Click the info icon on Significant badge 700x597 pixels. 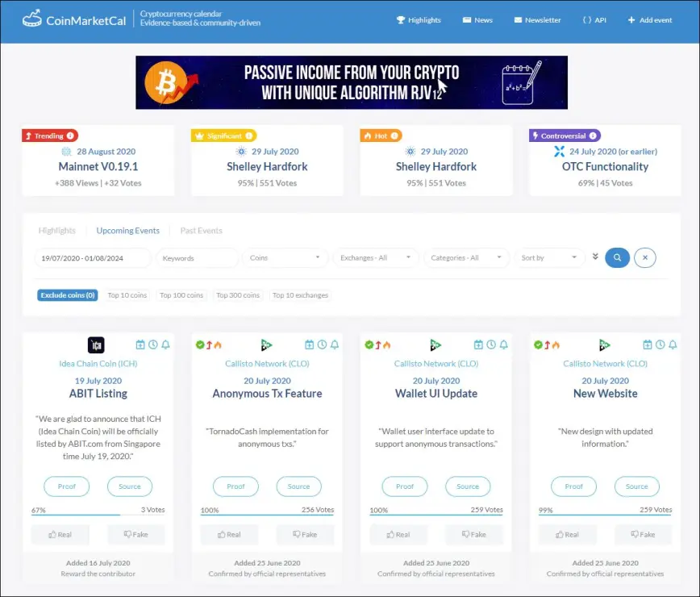pyautogui.click(x=248, y=136)
